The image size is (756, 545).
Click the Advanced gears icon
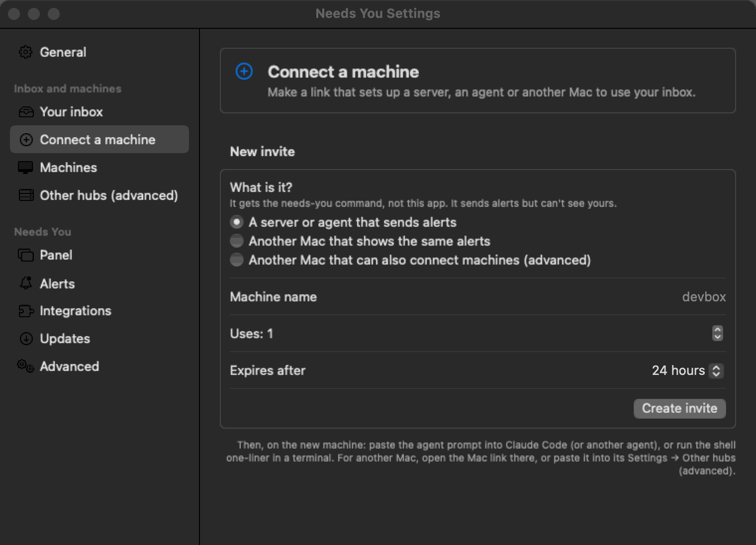(x=25, y=366)
